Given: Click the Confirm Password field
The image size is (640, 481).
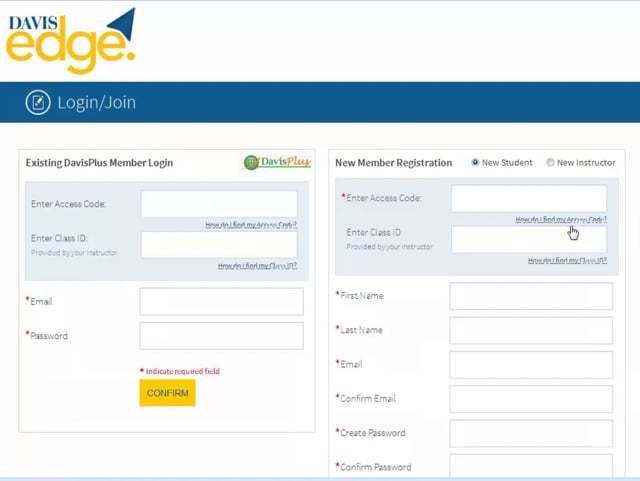Looking at the screenshot, I should coord(531,465).
